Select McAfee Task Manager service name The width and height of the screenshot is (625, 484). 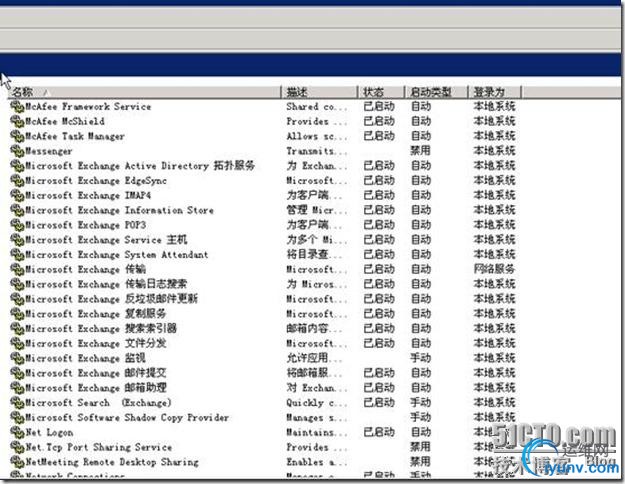click(x=75, y=136)
